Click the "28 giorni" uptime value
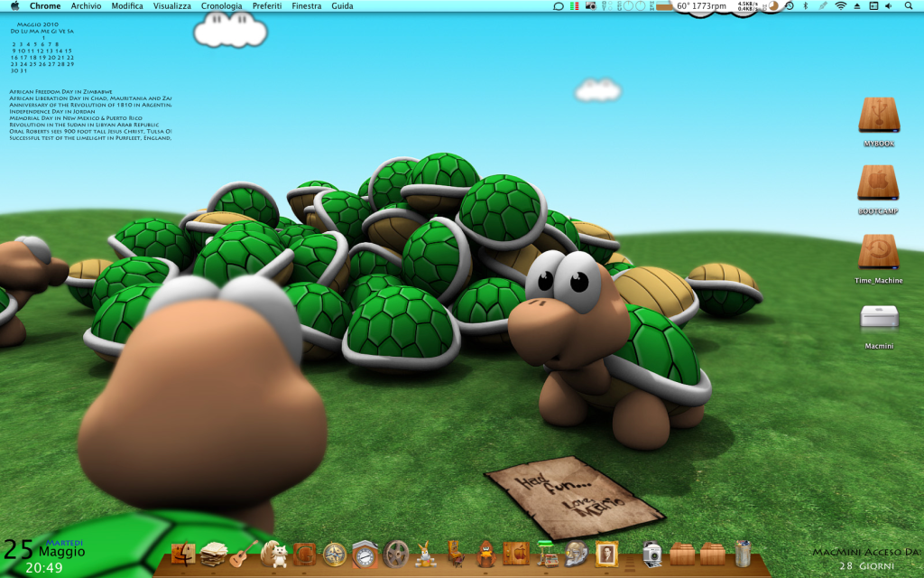 tap(867, 566)
